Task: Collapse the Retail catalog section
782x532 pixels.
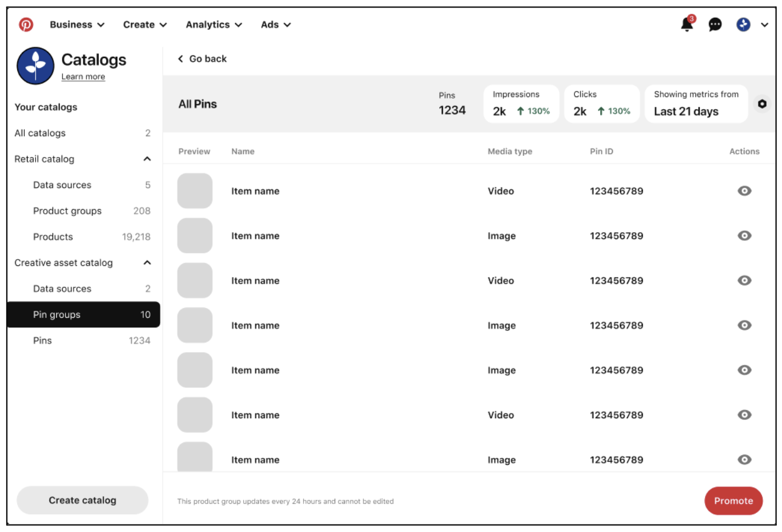Action: pos(147,159)
